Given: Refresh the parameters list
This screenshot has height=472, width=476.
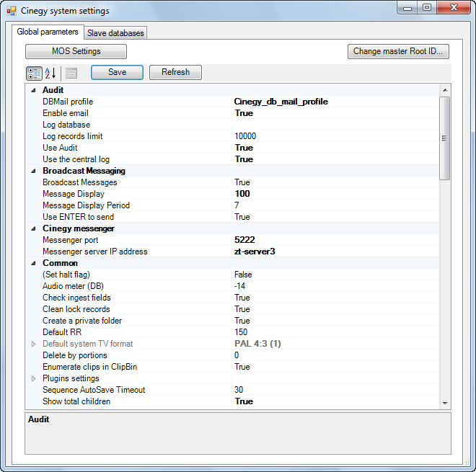Looking at the screenshot, I should (175, 72).
